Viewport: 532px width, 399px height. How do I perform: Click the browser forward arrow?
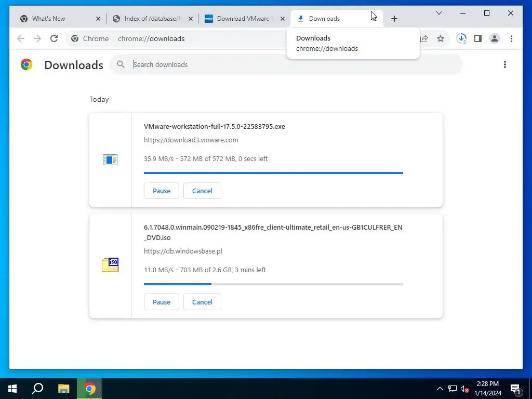tap(37, 38)
